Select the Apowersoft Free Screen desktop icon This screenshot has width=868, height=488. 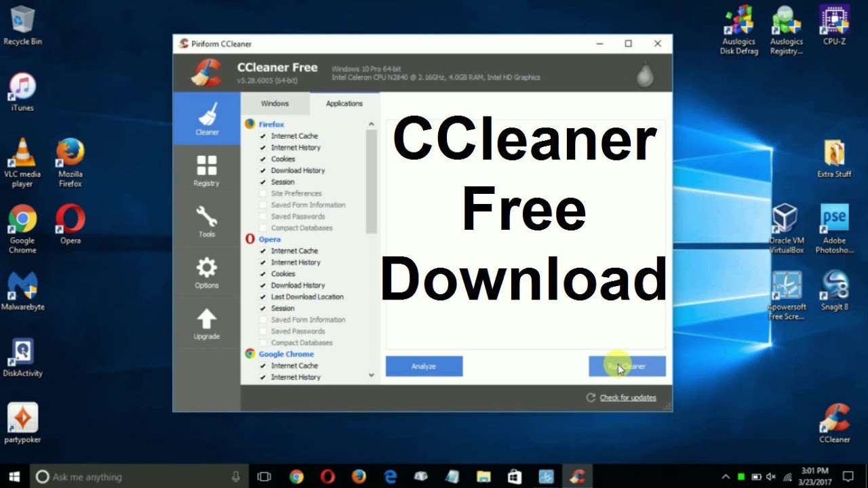(x=787, y=296)
